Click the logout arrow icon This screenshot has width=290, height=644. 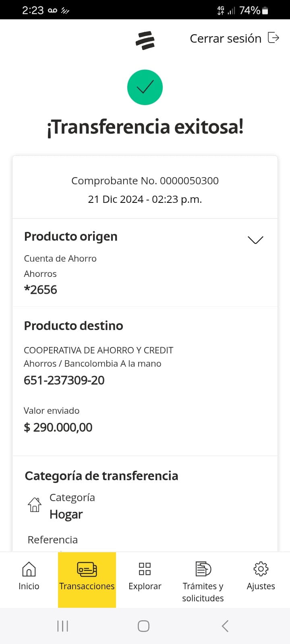(273, 38)
